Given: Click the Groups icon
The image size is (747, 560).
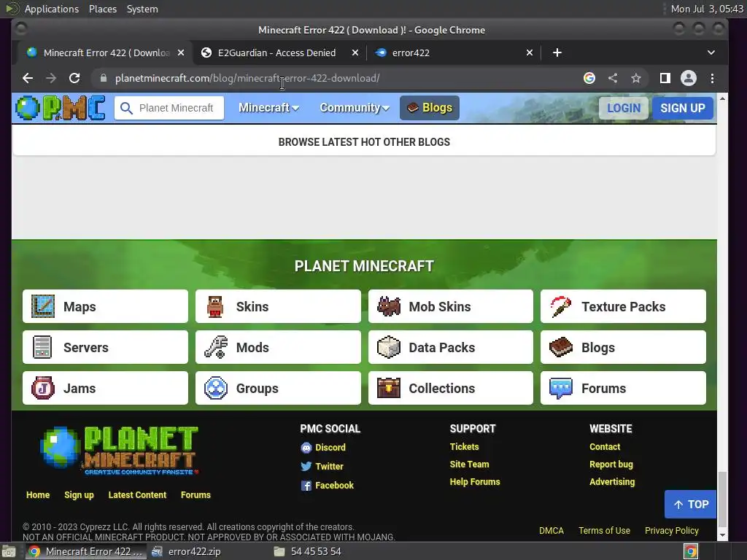Looking at the screenshot, I should 215,388.
